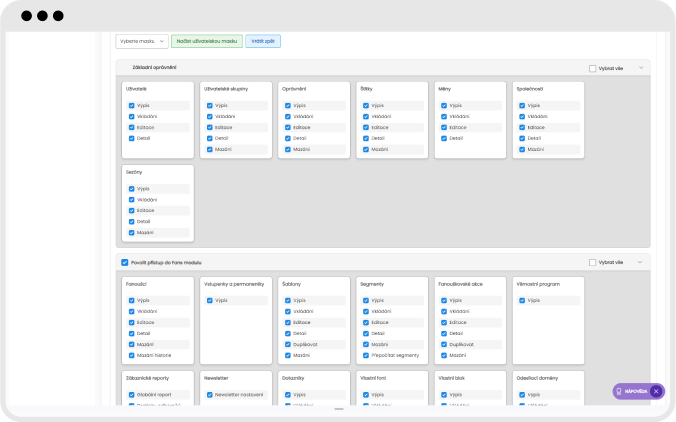The image size is (676, 422).
Task: Uncheck Výpis in Věrnostní program card
Action: (x=522, y=300)
